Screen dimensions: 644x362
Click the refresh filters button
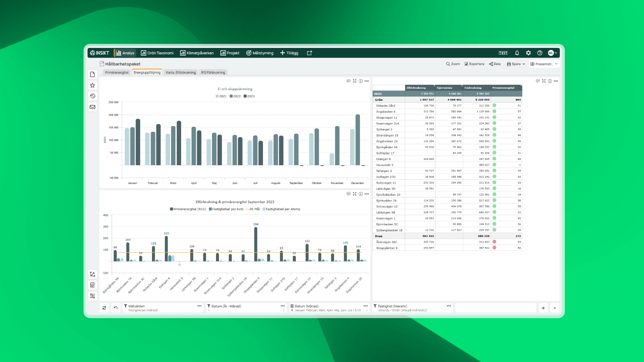(x=104, y=308)
